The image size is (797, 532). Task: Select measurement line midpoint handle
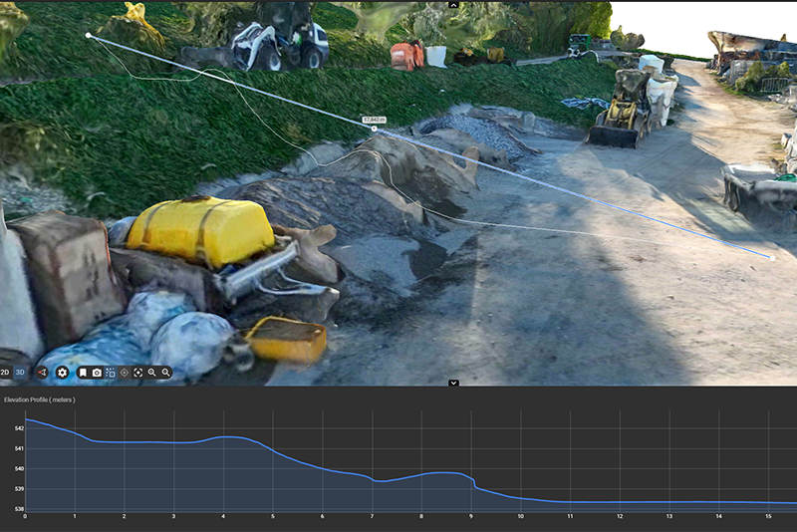(x=375, y=130)
